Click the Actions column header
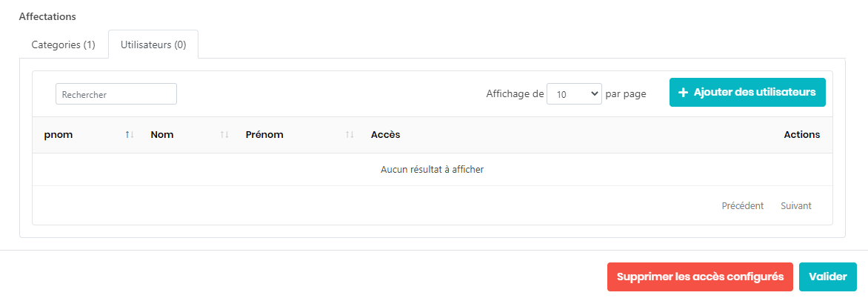The width and height of the screenshot is (868, 301). 801,135
